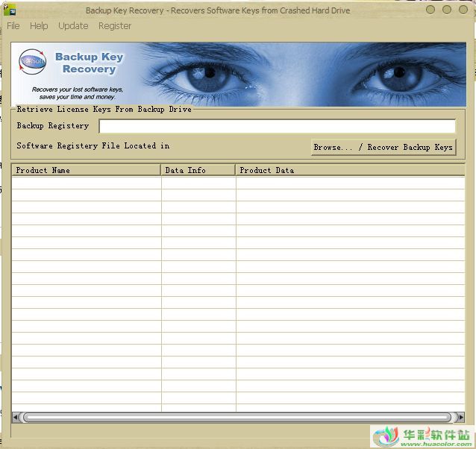This screenshot has height=449, width=476.
Task: Click the leftmost round title bar button
Action: click(x=432, y=10)
